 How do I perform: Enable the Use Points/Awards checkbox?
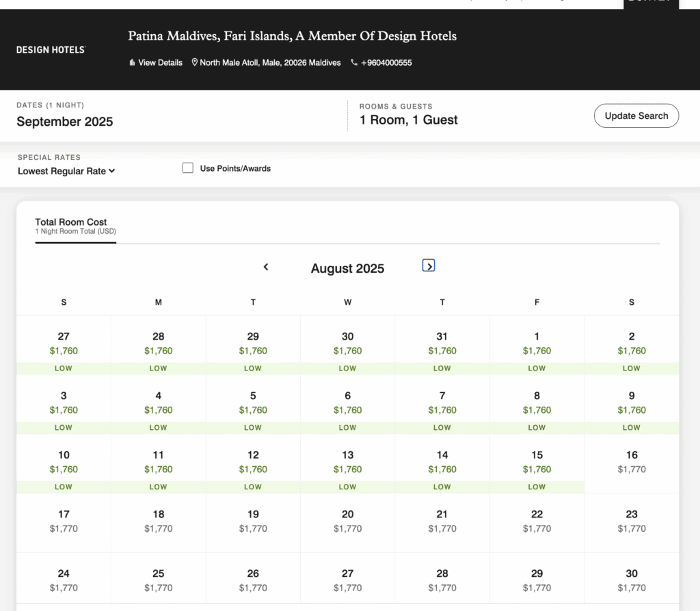click(188, 167)
